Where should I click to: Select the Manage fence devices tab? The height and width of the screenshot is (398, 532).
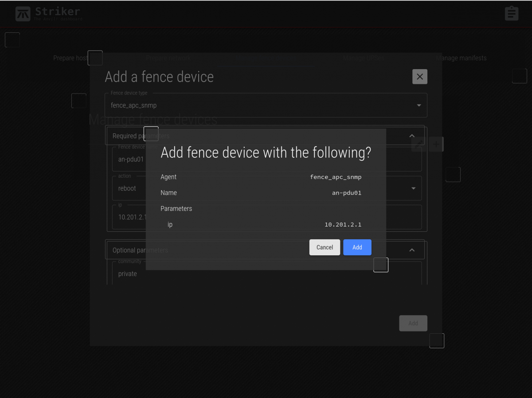(266, 58)
